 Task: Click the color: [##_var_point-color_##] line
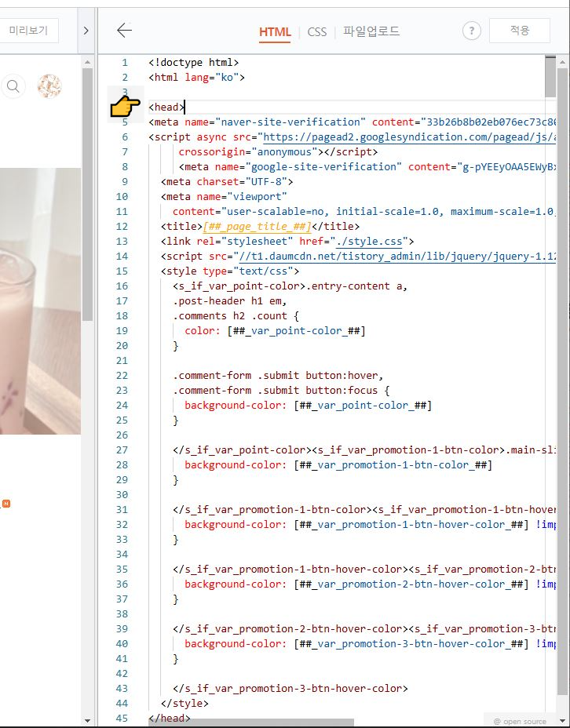pyautogui.click(x=275, y=330)
